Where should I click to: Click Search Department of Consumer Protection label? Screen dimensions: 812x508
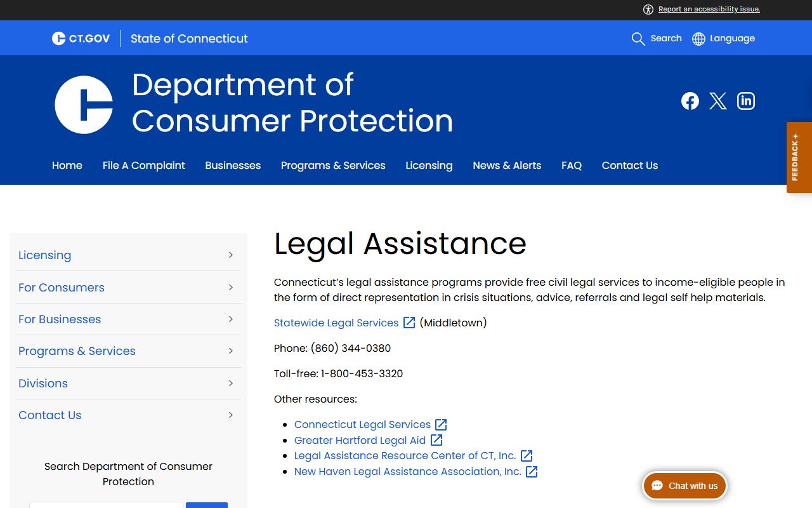coord(128,474)
